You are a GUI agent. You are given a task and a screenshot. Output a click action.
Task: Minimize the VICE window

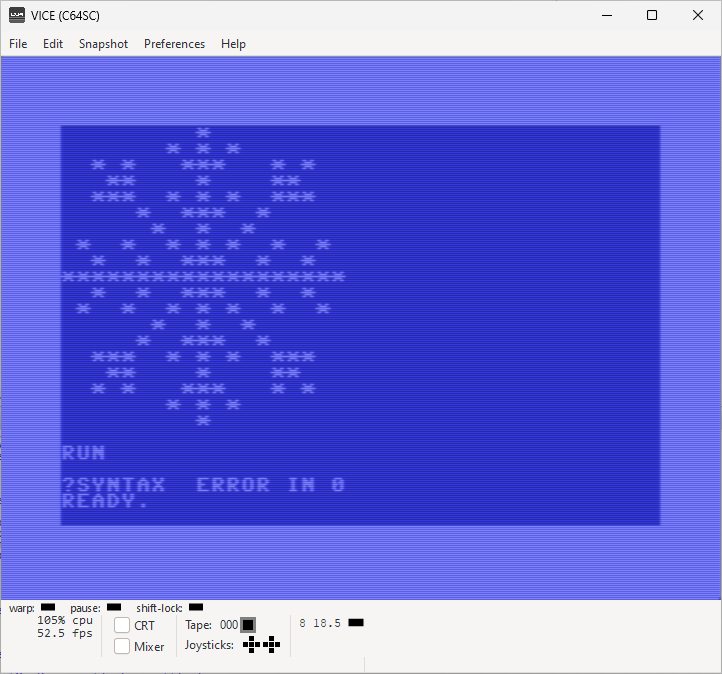pos(606,15)
